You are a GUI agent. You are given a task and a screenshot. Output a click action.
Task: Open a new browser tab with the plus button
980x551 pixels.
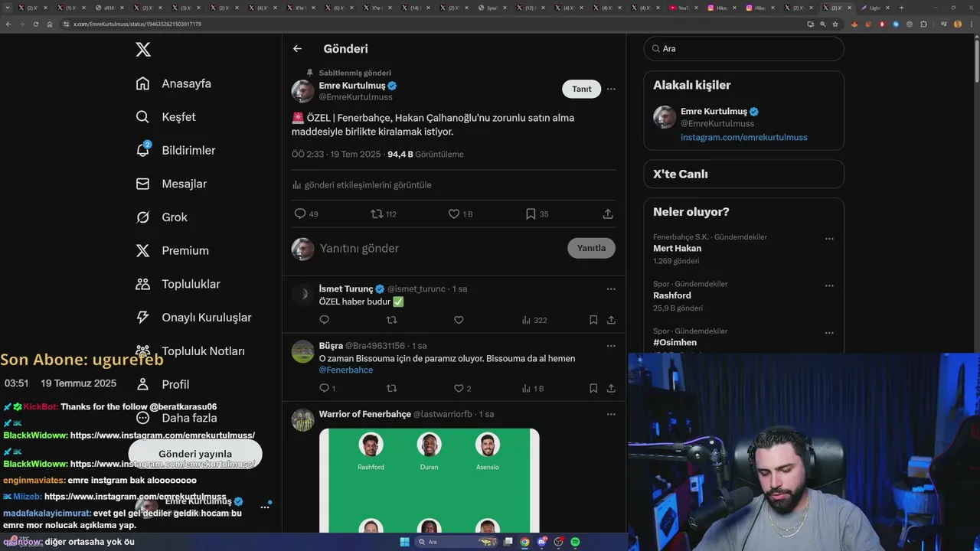click(901, 8)
